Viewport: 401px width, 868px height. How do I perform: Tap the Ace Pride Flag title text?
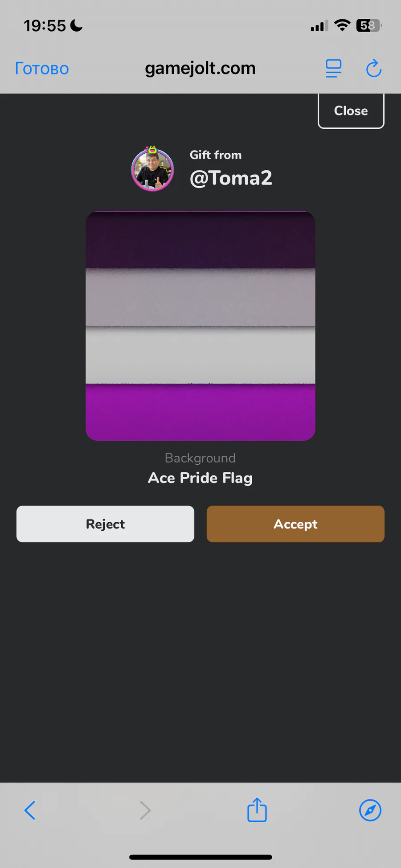(200, 478)
